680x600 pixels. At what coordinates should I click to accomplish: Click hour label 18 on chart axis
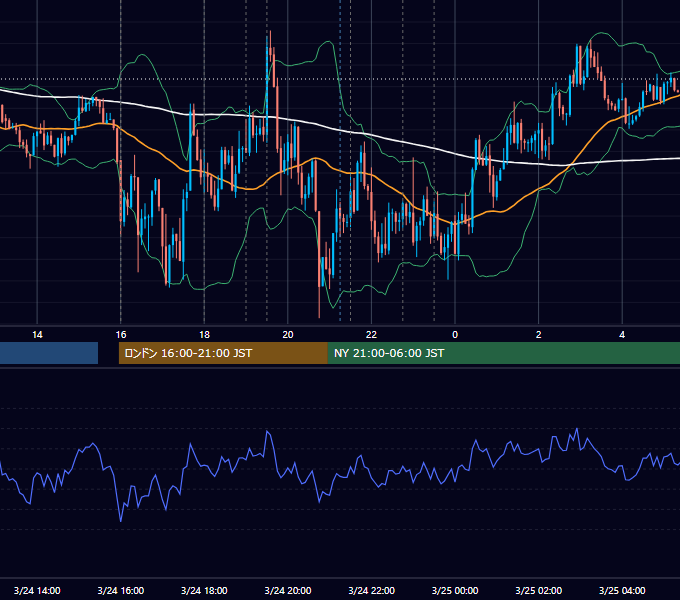pyautogui.click(x=204, y=335)
